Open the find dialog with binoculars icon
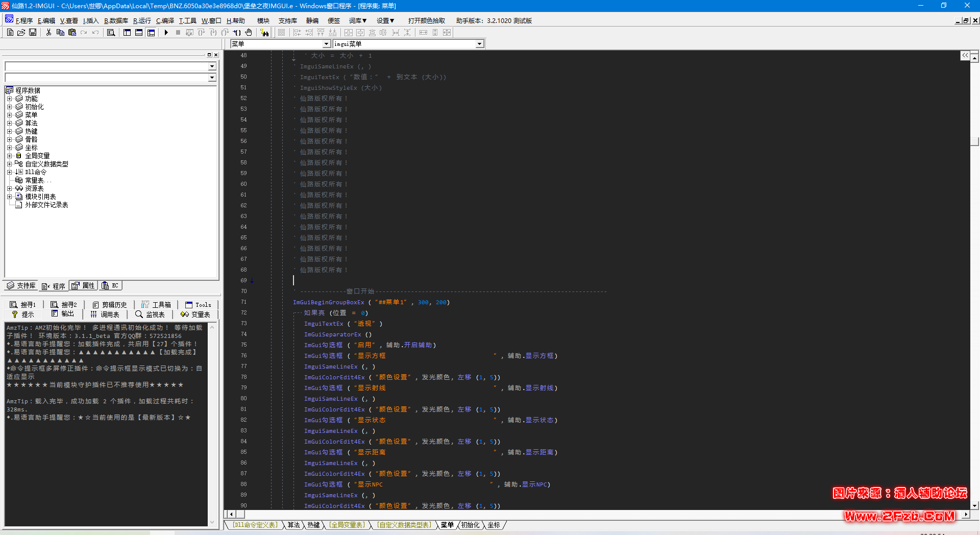 click(x=110, y=32)
